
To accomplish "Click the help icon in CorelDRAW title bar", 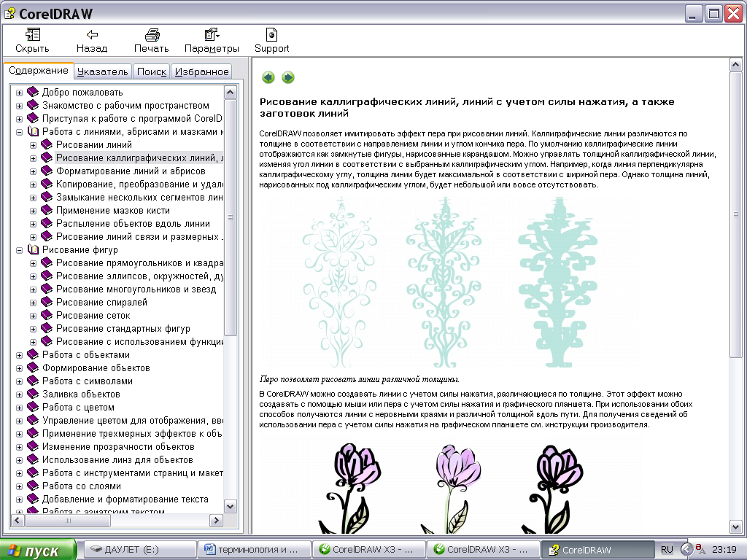I will coord(9,13).
